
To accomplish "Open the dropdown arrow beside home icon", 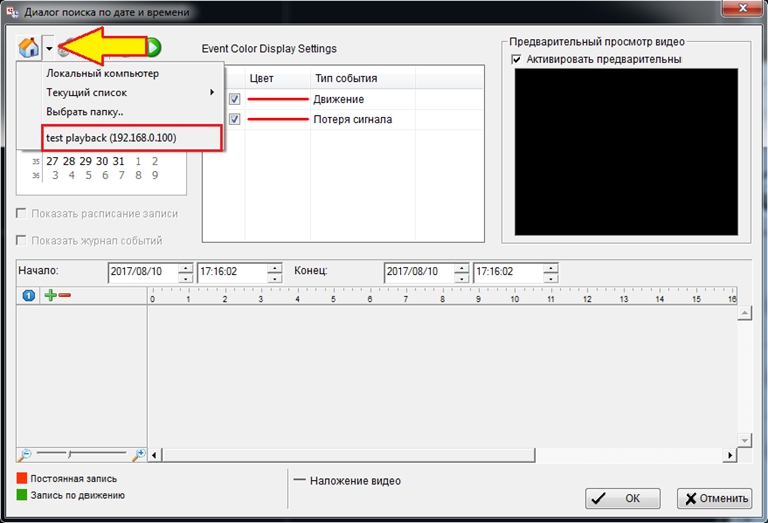I will pos(48,48).
